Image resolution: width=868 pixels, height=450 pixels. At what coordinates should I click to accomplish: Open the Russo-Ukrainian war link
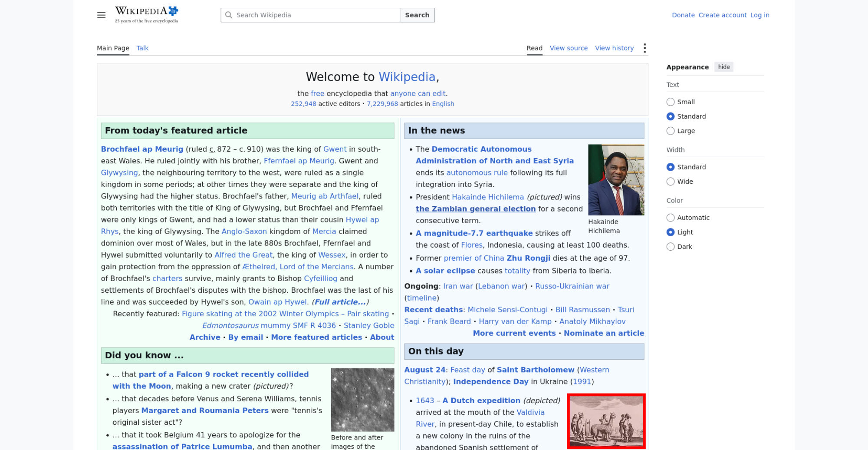point(572,286)
